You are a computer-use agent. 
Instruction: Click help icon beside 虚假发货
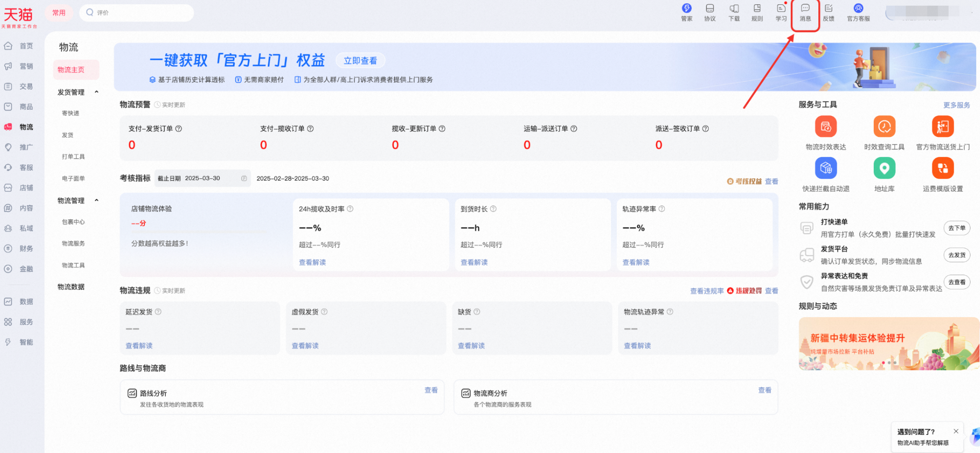324,312
